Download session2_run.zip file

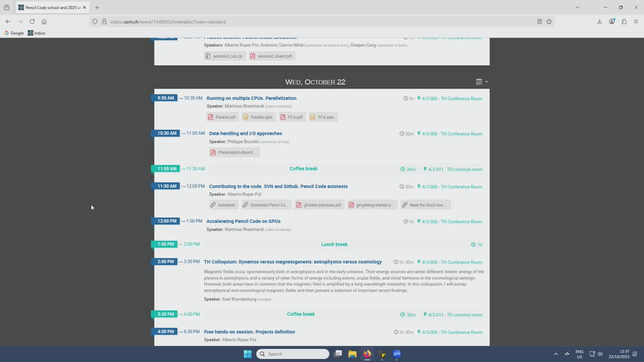tap(224, 56)
